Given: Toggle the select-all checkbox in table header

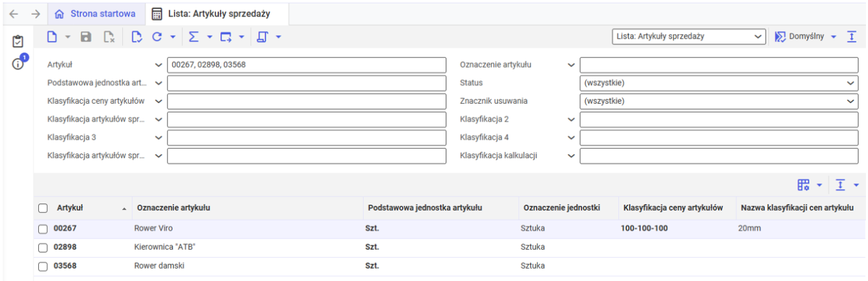Looking at the screenshot, I should (42, 208).
